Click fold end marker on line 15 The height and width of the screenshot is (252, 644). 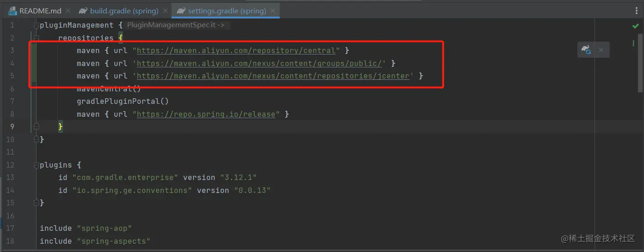pos(36,203)
